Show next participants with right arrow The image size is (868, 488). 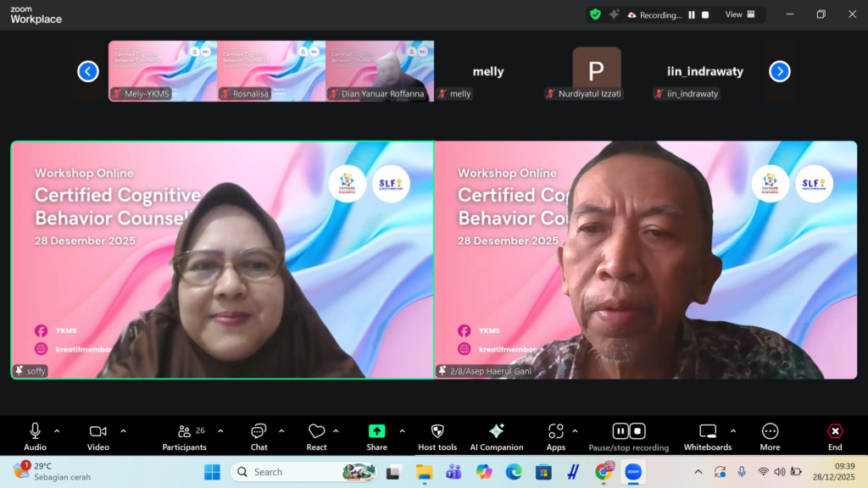coord(780,71)
